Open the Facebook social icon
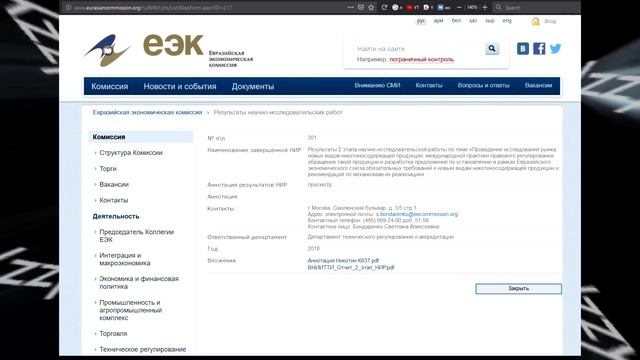Viewport: 640px width, 360px height. pyautogui.click(x=539, y=49)
